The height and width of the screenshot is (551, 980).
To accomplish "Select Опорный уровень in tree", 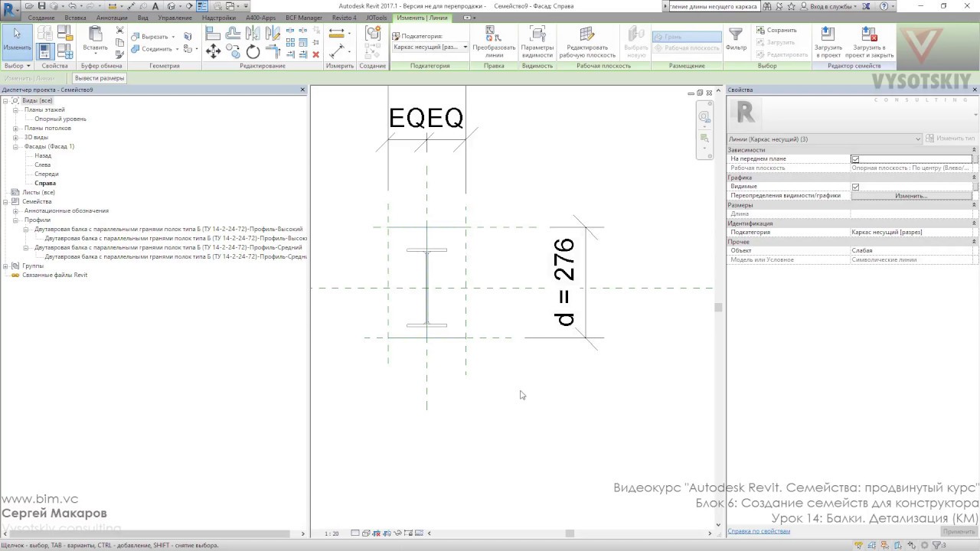I will pos(60,119).
